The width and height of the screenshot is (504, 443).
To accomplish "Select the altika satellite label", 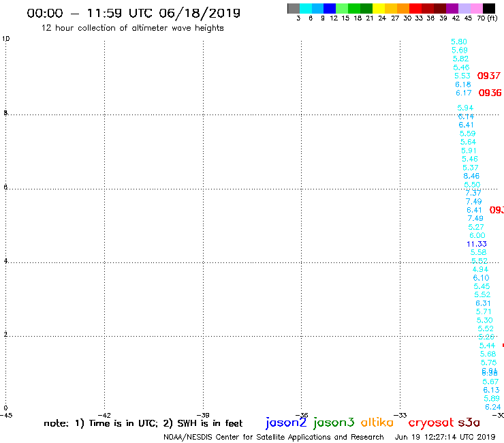I will coord(377,422).
